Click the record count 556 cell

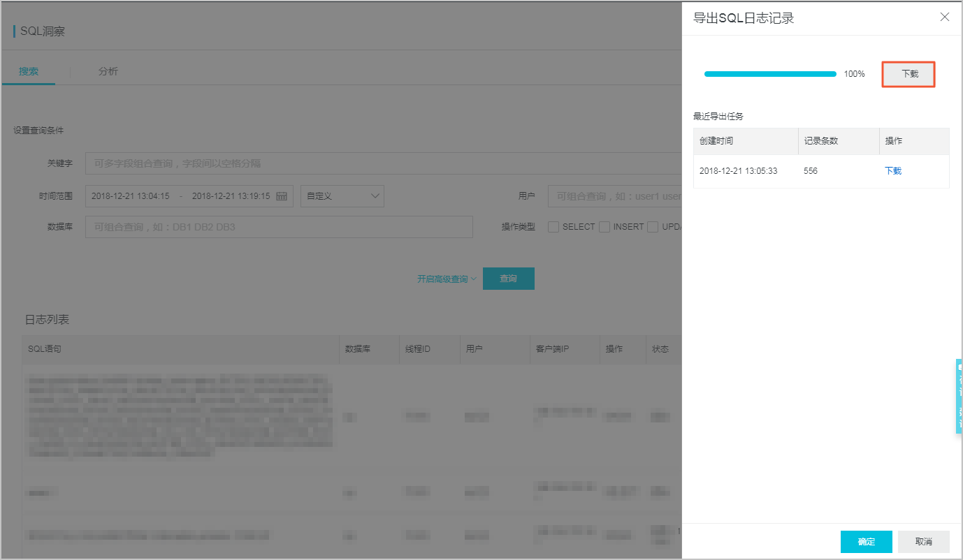[811, 171]
